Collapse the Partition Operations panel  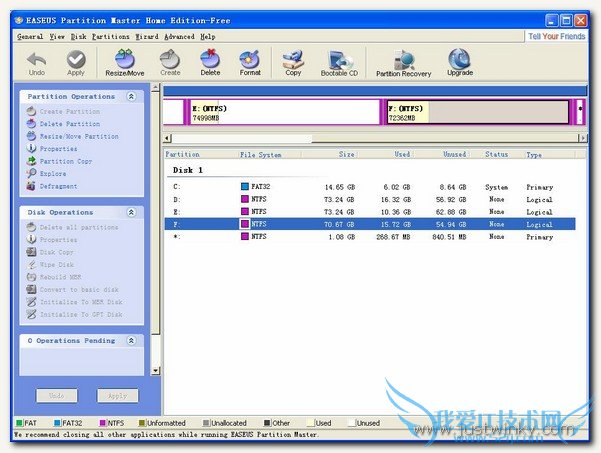130,97
